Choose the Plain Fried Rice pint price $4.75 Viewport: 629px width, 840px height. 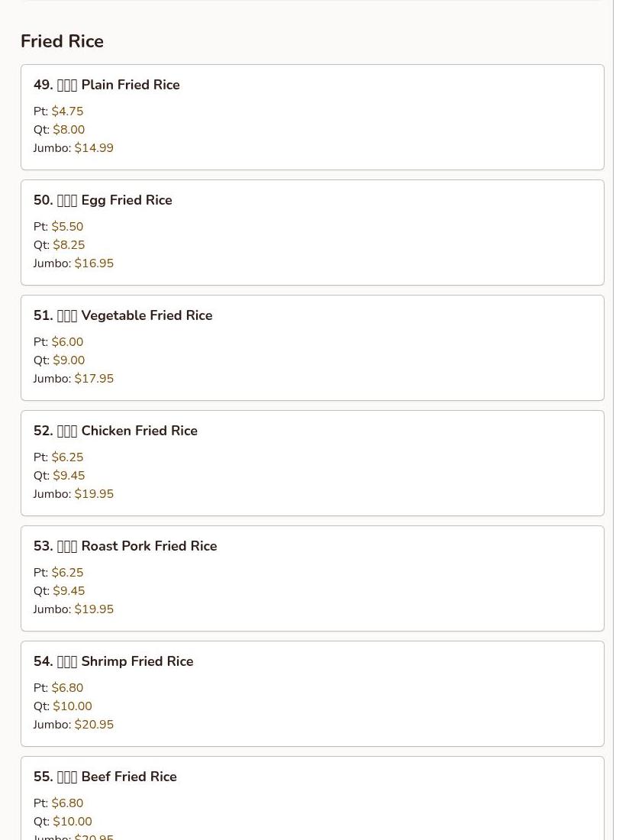point(67,111)
